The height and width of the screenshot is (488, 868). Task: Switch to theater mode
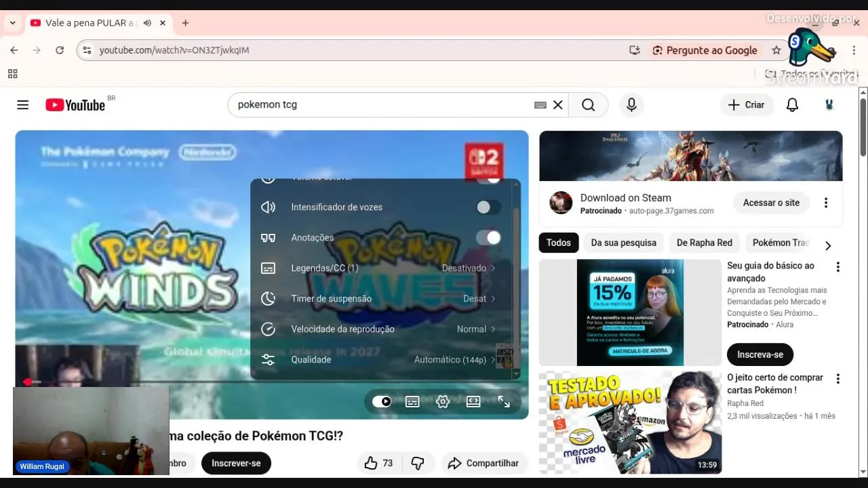(473, 401)
